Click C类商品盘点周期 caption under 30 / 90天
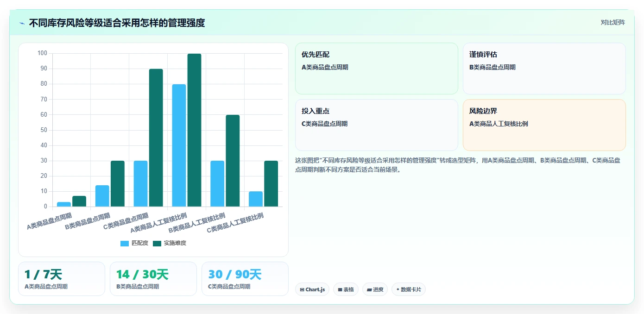The image size is (644, 314). click(229, 287)
